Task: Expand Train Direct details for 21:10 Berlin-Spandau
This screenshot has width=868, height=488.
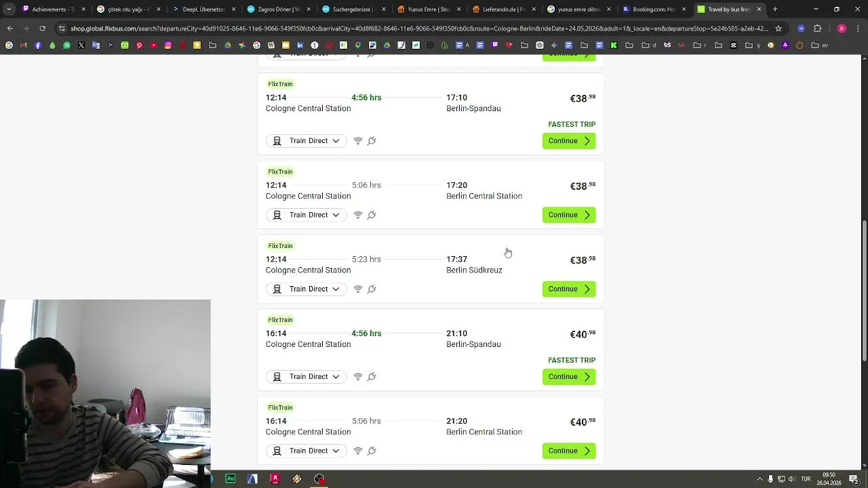Action: (307, 377)
